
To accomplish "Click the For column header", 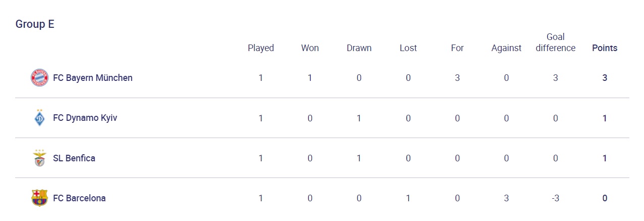I will coord(457,48).
